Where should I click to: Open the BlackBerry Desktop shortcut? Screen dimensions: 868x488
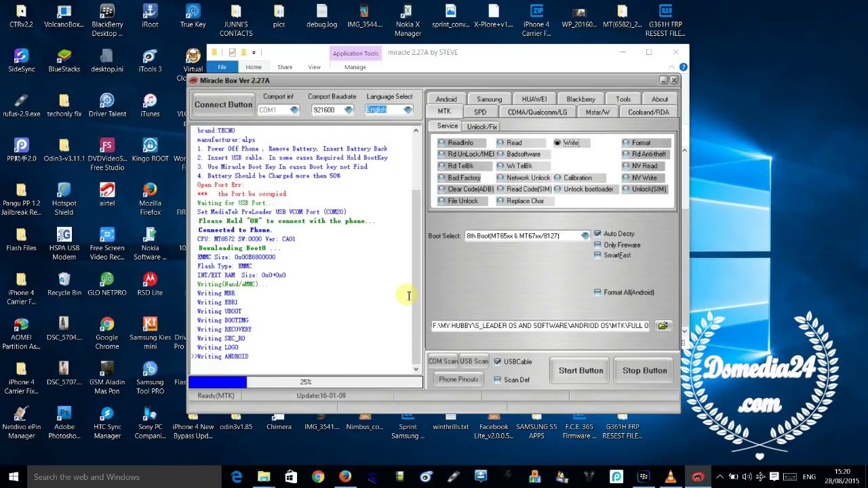point(107,20)
